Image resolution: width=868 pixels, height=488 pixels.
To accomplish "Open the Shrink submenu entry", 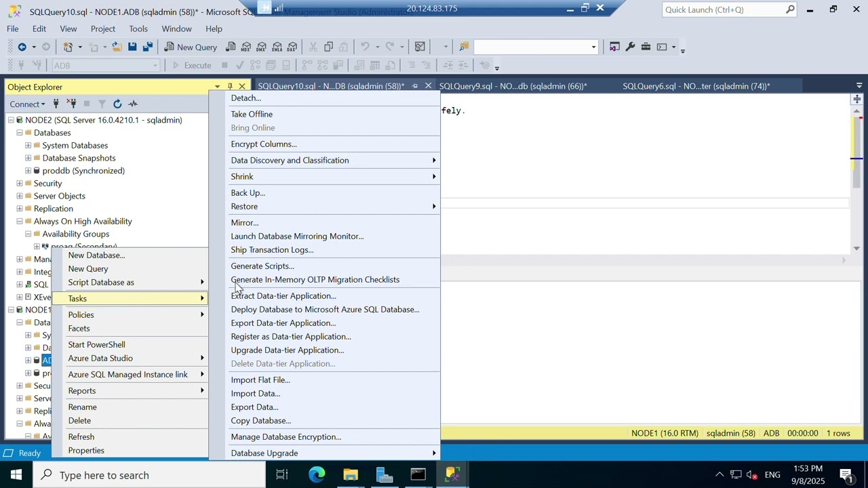I will (334, 176).
